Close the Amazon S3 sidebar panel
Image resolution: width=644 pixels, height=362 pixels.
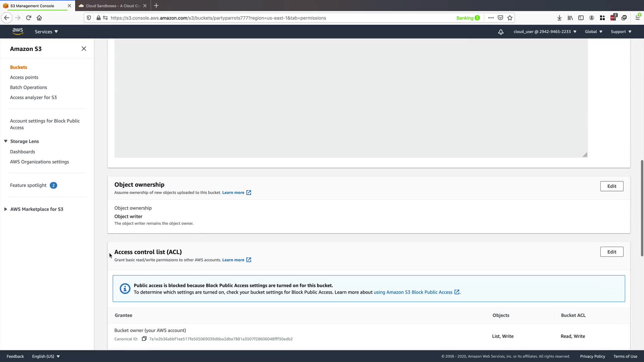pyautogui.click(x=84, y=49)
